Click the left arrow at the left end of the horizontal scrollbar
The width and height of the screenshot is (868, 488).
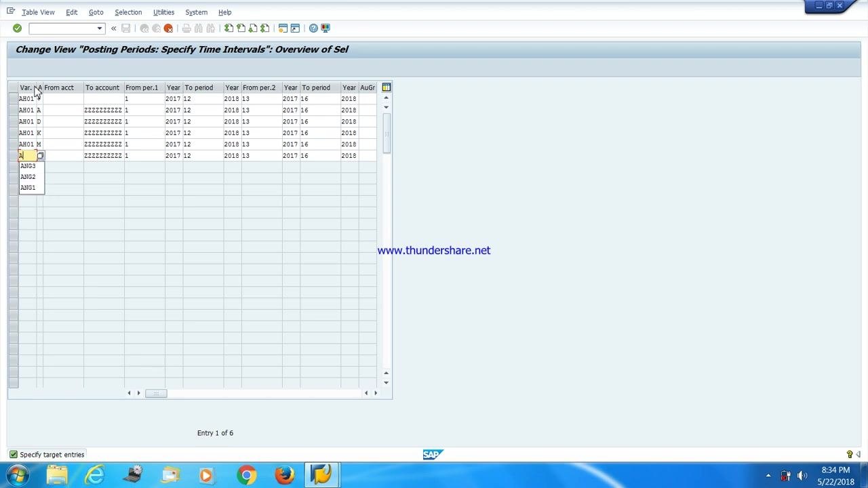(x=129, y=393)
